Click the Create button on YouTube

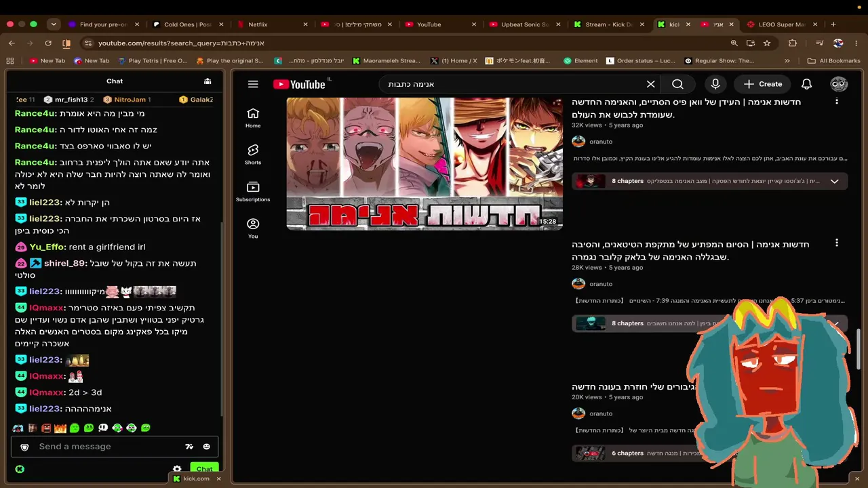pyautogui.click(x=762, y=84)
